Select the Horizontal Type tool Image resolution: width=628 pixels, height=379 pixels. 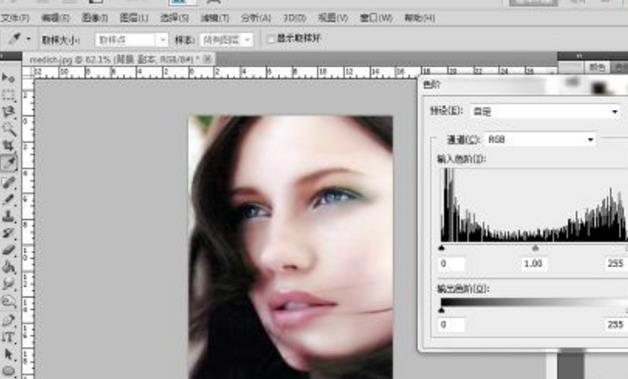[8, 337]
